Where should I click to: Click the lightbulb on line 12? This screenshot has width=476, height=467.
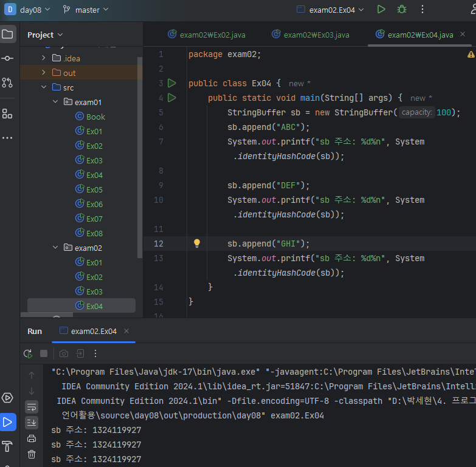[x=196, y=244]
